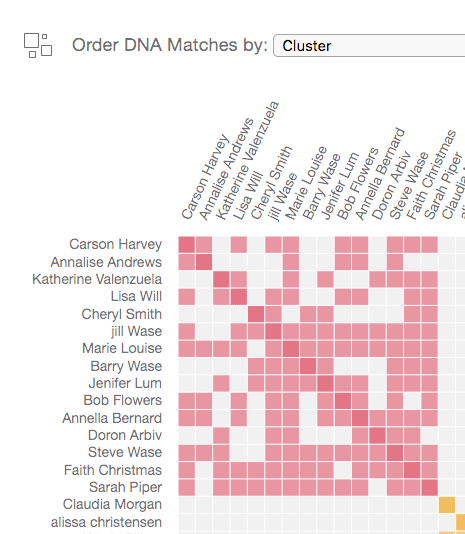The height and width of the screenshot is (534, 465).
Task: Click cell Carson Harvey row, Lisa Will column
Action: tap(239, 245)
